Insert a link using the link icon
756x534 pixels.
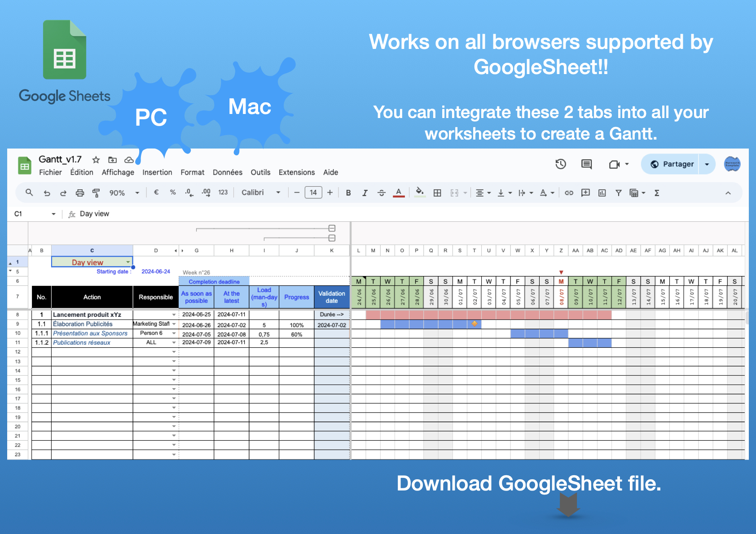point(569,193)
